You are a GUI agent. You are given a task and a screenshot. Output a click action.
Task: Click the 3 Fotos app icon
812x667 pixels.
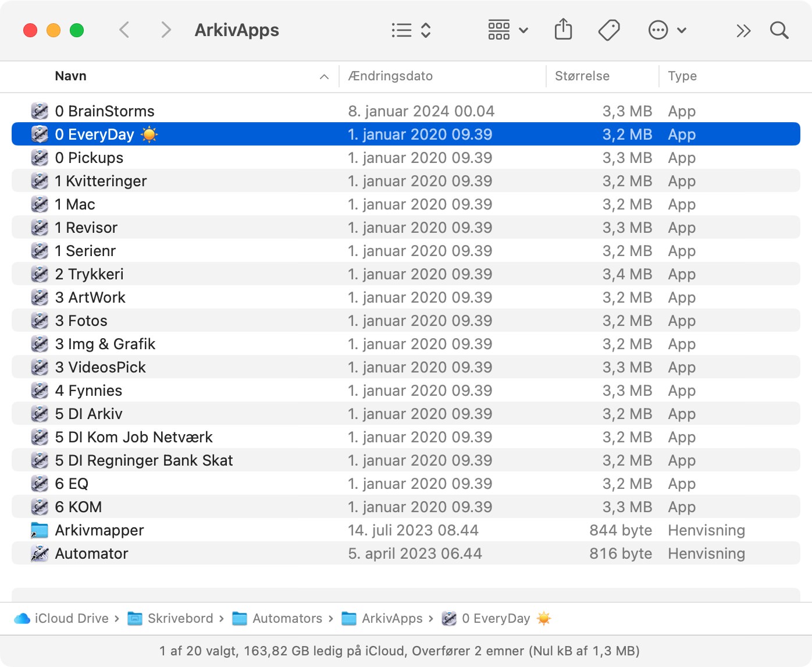pyautogui.click(x=40, y=320)
